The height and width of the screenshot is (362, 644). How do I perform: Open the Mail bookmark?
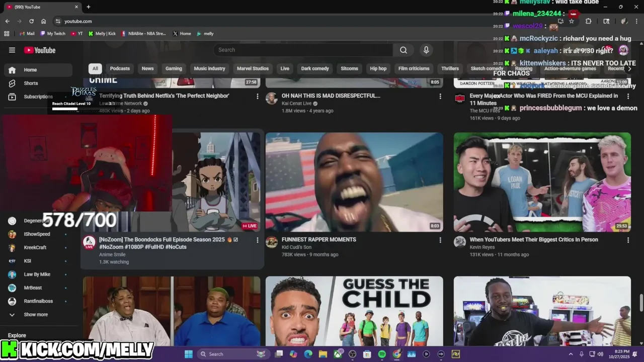(26, 34)
